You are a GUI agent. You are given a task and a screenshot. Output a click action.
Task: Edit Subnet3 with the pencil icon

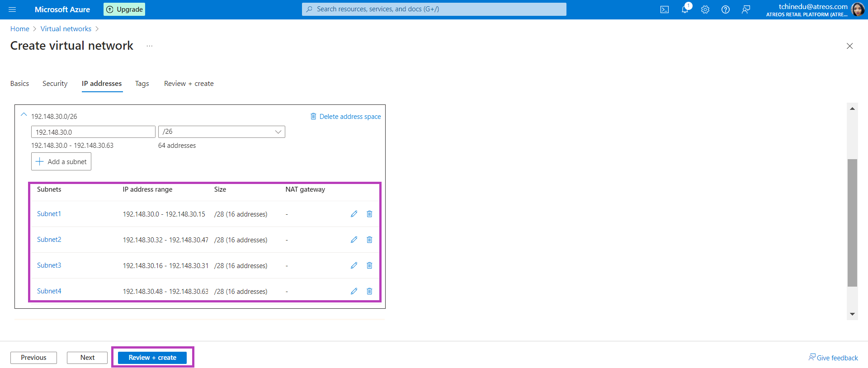[354, 265]
